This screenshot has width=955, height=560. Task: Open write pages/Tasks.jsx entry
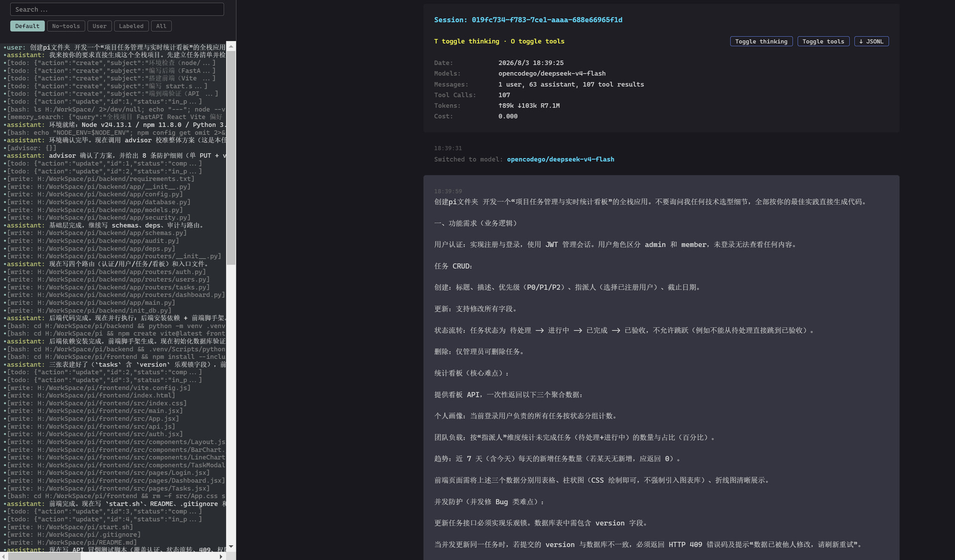[x=108, y=488]
